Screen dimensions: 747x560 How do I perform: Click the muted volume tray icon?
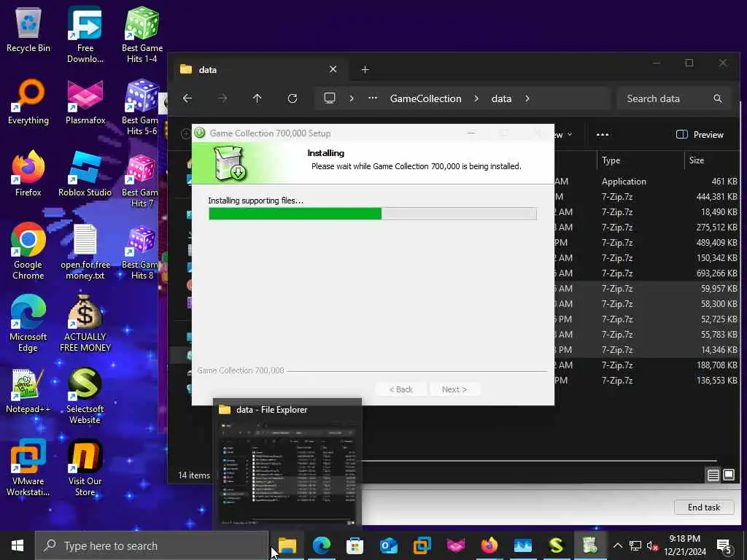pos(652,545)
